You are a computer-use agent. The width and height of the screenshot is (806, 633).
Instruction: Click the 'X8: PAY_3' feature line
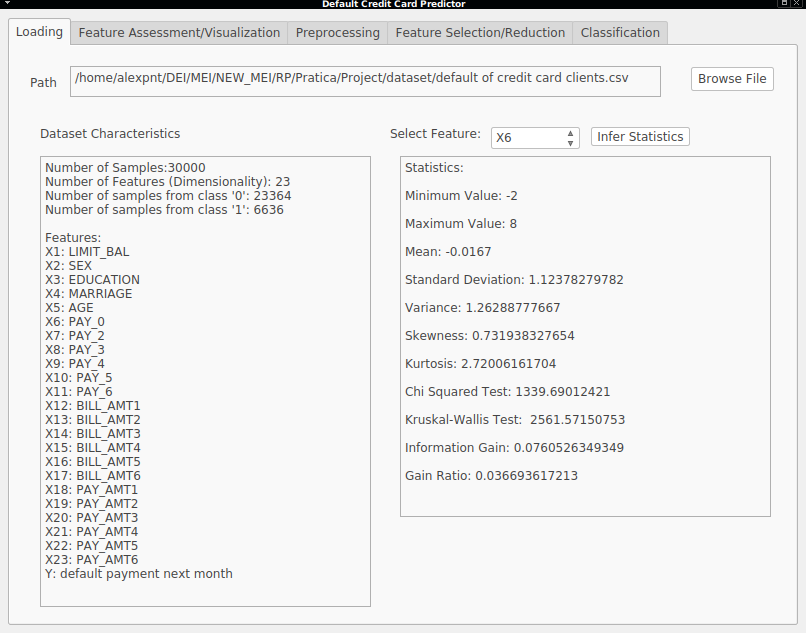(75, 350)
